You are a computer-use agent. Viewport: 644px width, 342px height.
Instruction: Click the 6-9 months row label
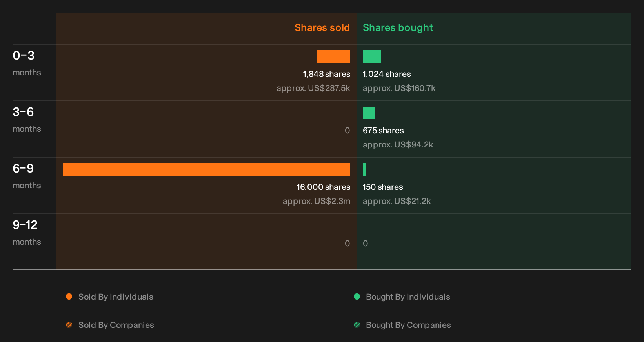click(x=27, y=176)
